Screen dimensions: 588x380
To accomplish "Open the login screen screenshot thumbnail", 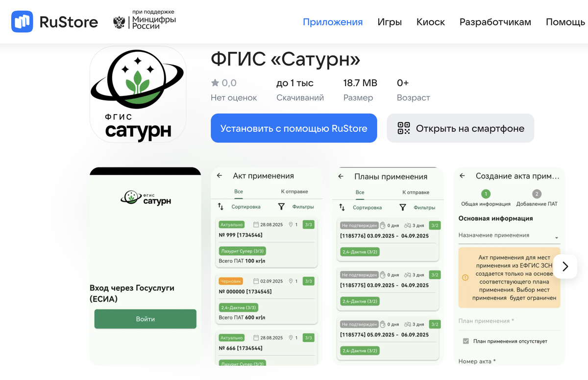I will [x=146, y=266].
